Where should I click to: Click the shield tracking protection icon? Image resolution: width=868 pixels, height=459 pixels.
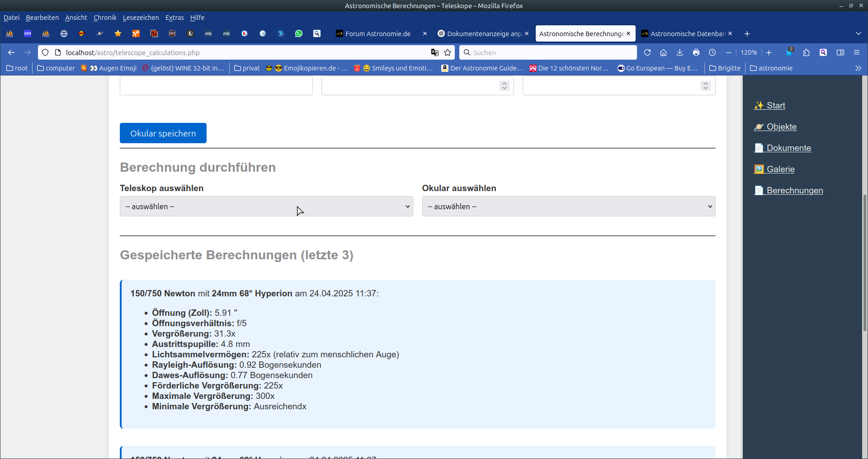[45, 52]
